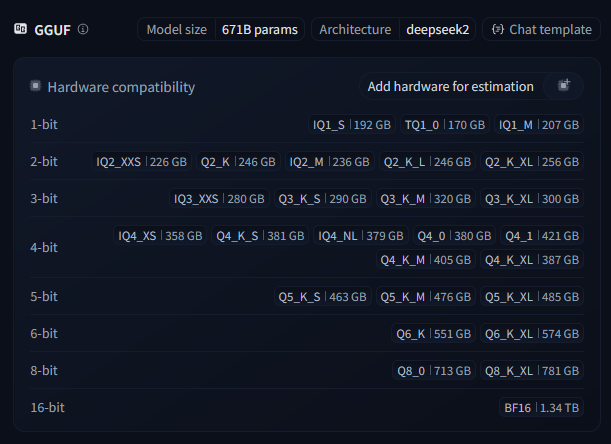Select the IQ1_S 192 GB quantization
The width and height of the screenshot is (611, 444).
point(352,125)
